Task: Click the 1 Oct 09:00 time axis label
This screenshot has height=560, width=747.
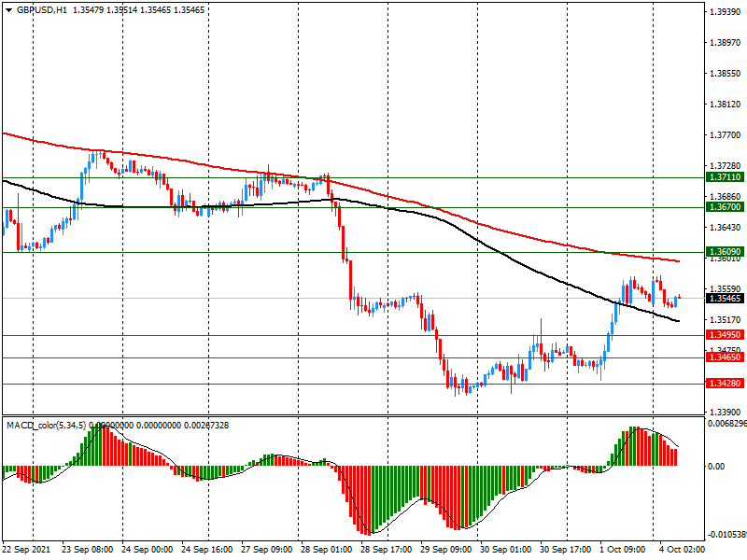Action: point(623,550)
